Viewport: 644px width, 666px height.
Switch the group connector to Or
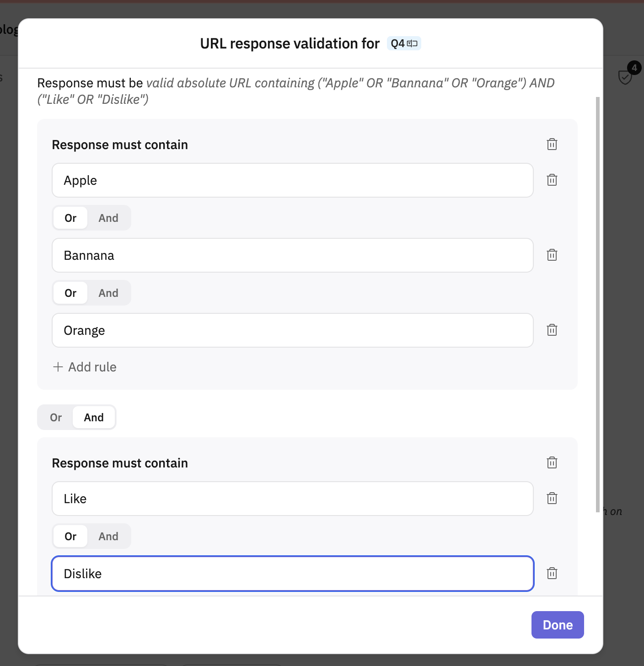(56, 418)
